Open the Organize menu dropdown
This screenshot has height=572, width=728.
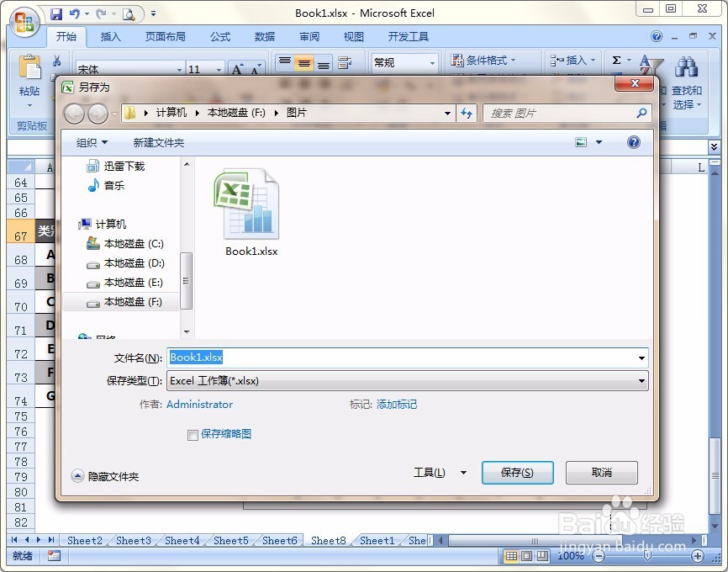pos(92,143)
